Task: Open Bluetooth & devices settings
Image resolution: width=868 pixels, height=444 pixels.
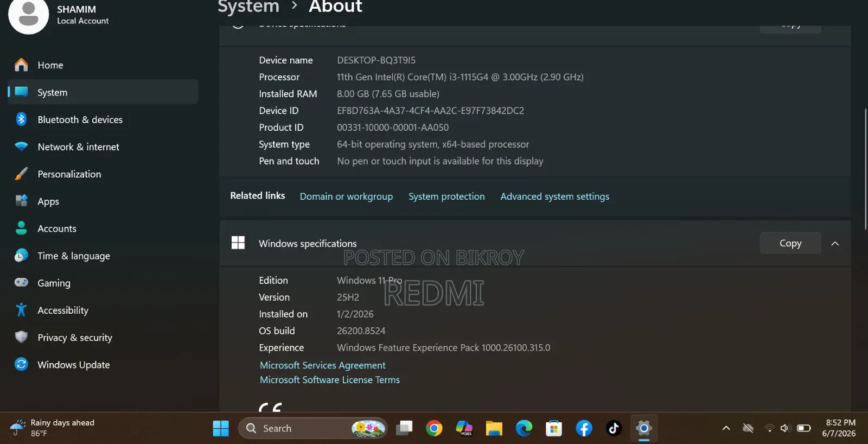Action: pyautogui.click(x=103, y=119)
